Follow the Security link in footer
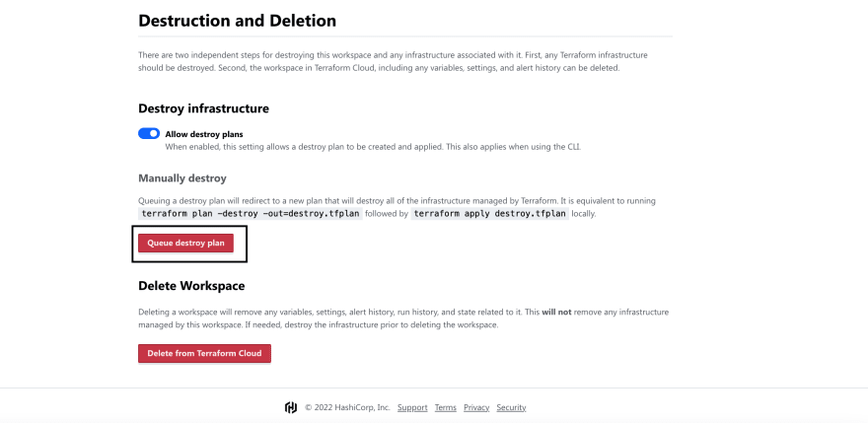868x423 pixels. [511, 407]
